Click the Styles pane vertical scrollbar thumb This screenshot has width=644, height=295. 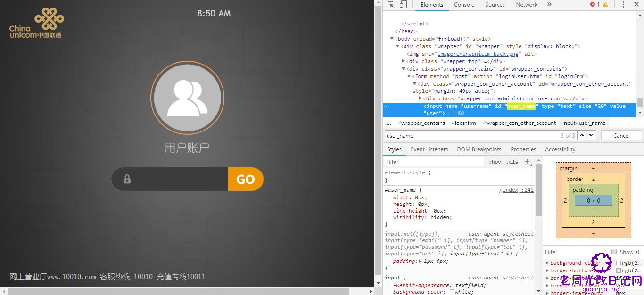pyautogui.click(x=538, y=190)
